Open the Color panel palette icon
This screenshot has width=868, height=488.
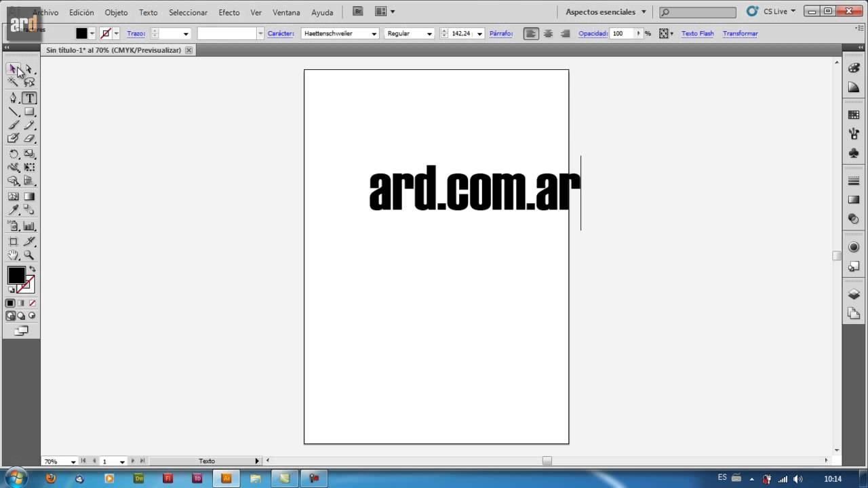(x=854, y=68)
